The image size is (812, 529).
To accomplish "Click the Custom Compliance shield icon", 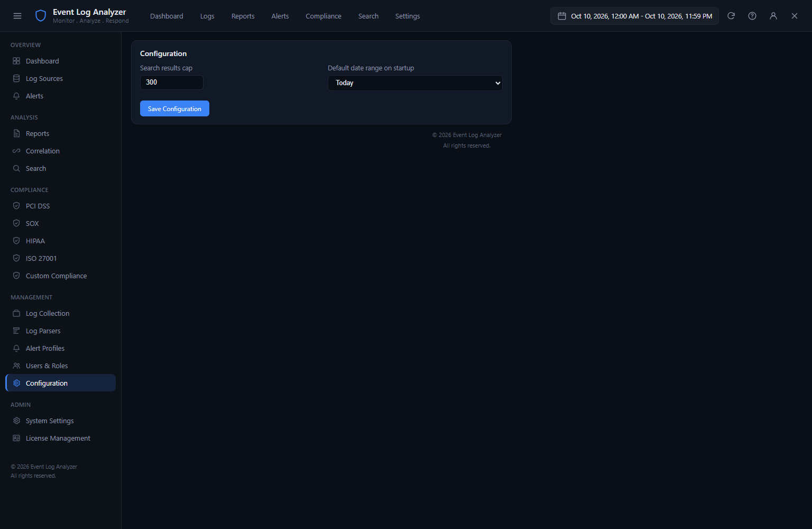I will pyautogui.click(x=16, y=276).
